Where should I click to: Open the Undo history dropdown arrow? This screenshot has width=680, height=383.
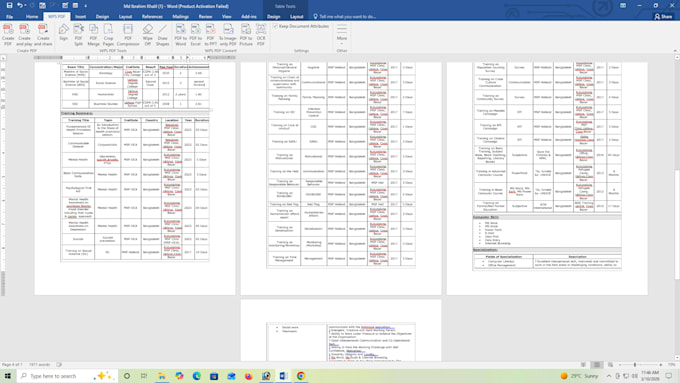click(25, 6)
